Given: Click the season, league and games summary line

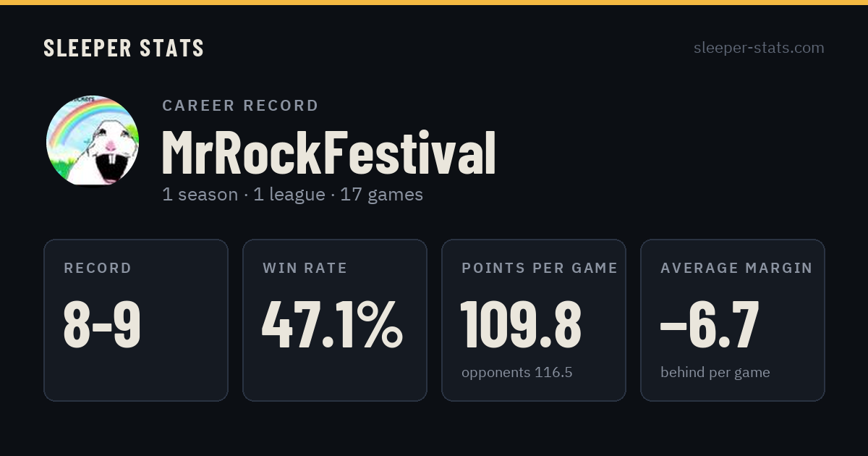Looking at the screenshot, I should point(292,195).
